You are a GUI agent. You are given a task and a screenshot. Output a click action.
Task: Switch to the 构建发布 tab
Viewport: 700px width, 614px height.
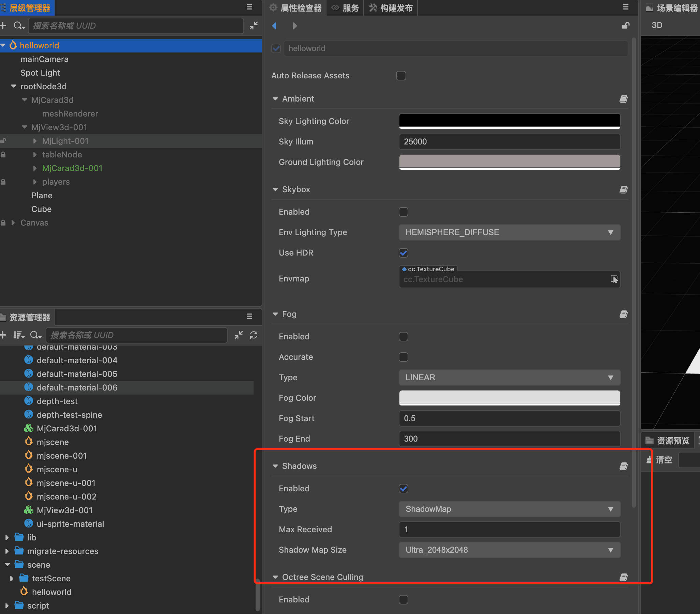(391, 8)
